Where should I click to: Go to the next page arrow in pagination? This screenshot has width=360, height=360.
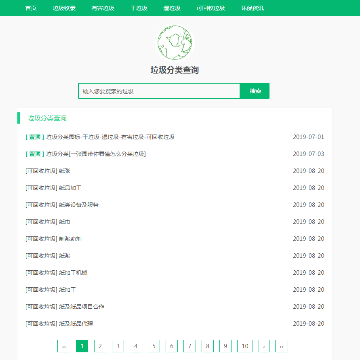[264, 346]
